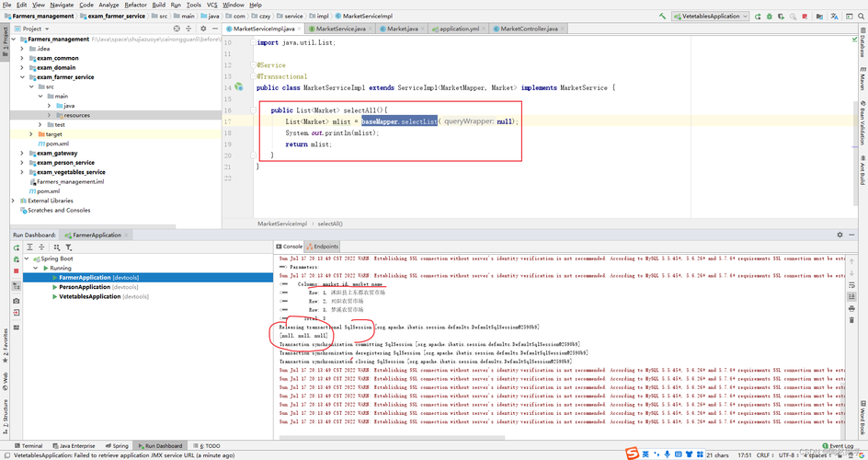Collapse the Spring Boot node in Run Dashboard
868x460 pixels.
27,259
